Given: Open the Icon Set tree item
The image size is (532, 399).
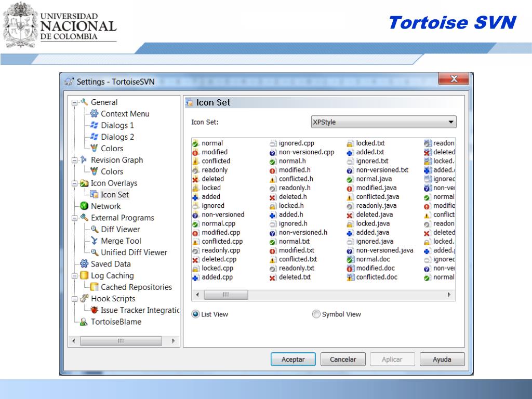Looking at the screenshot, I should click(x=115, y=194).
